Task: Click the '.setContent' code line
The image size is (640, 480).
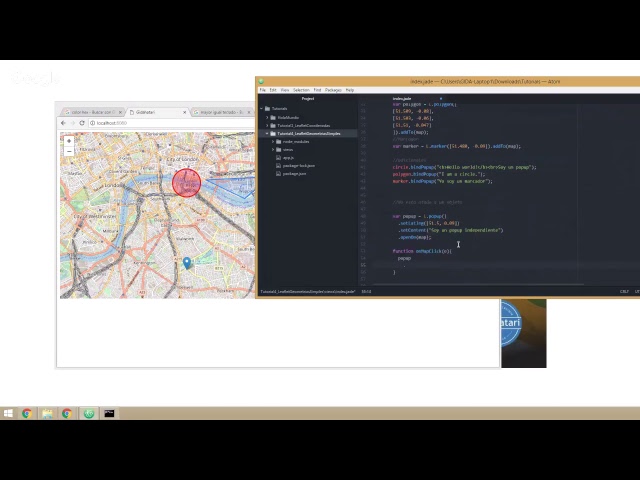Action: pyautogui.click(x=451, y=230)
